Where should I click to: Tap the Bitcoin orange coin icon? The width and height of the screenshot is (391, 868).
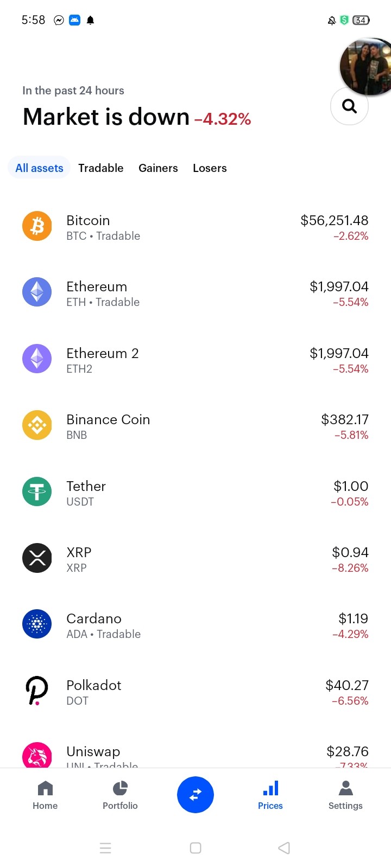pyautogui.click(x=37, y=226)
